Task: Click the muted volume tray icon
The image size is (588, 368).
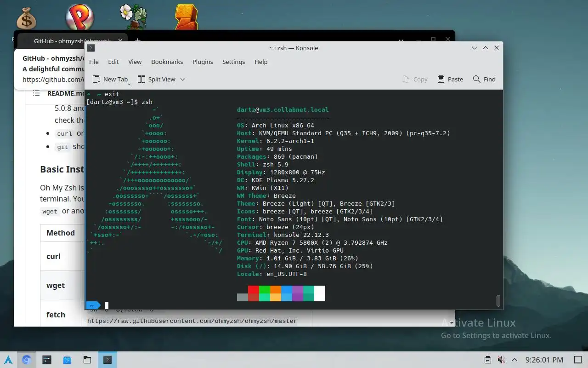Action: click(x=501, y=360)
